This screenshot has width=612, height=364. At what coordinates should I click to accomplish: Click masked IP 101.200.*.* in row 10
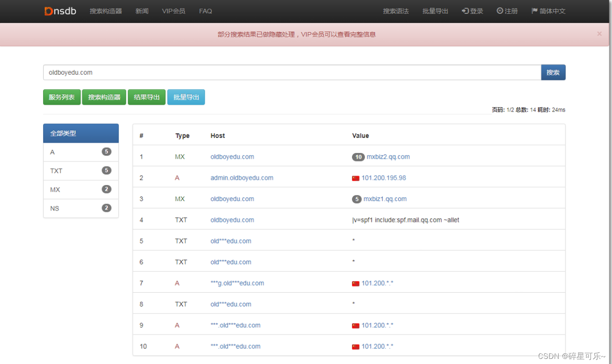pos(377,346)
